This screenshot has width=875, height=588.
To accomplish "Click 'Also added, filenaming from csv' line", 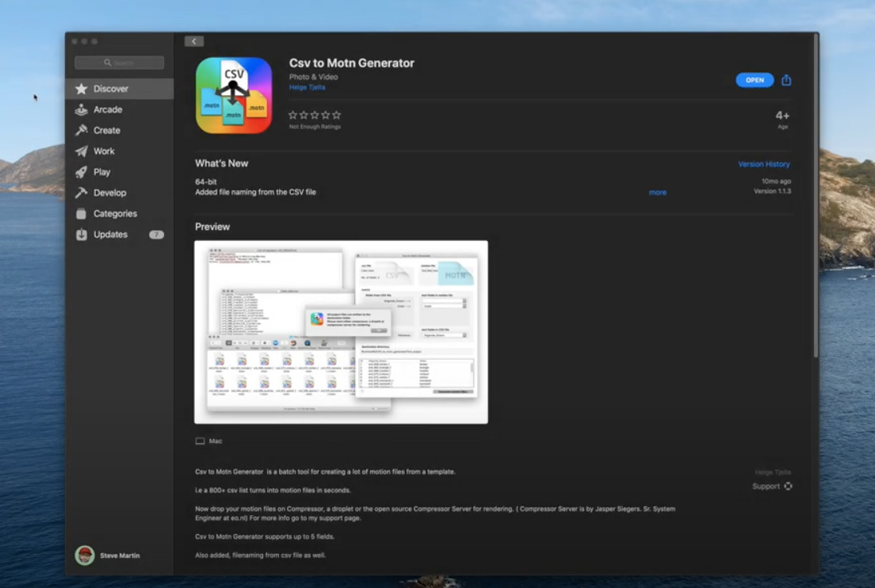I will (x=261, y=555).
